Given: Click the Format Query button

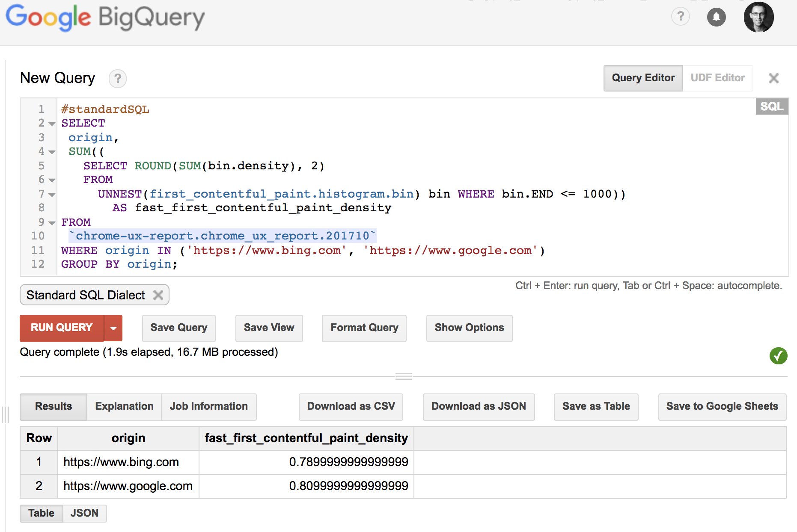Looking at the screenshot, I should coord(364,328).
